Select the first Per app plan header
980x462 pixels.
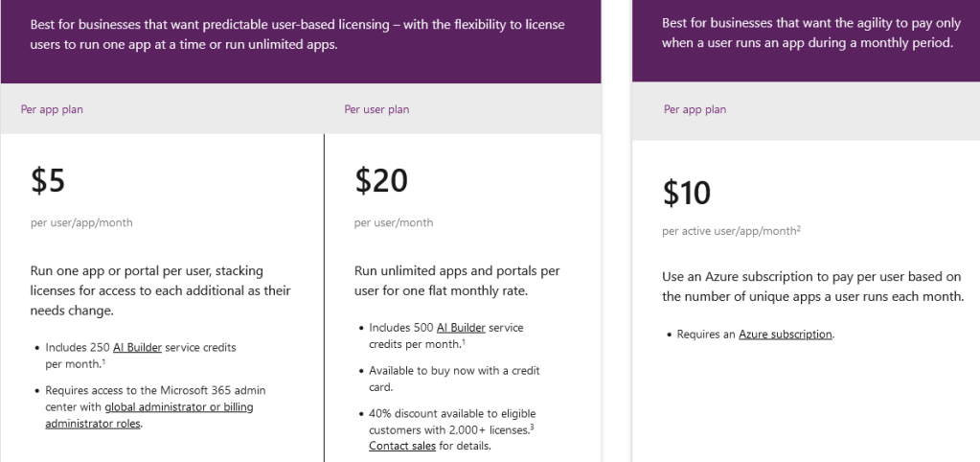(52, 109)
